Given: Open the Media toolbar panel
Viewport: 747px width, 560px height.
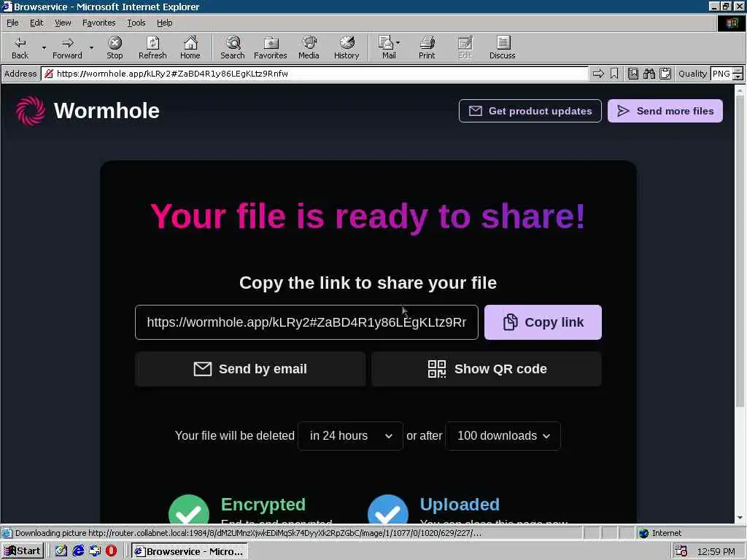Looking at the screenshot, I should pos(309,47).
